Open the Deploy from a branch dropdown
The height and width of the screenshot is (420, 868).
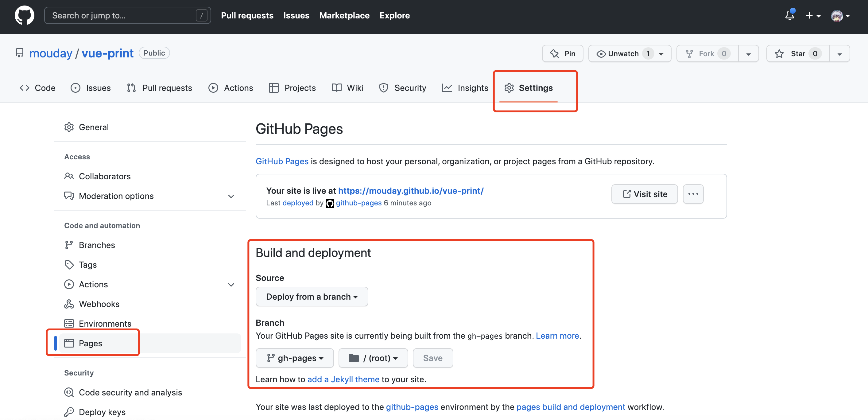(311, 297)
